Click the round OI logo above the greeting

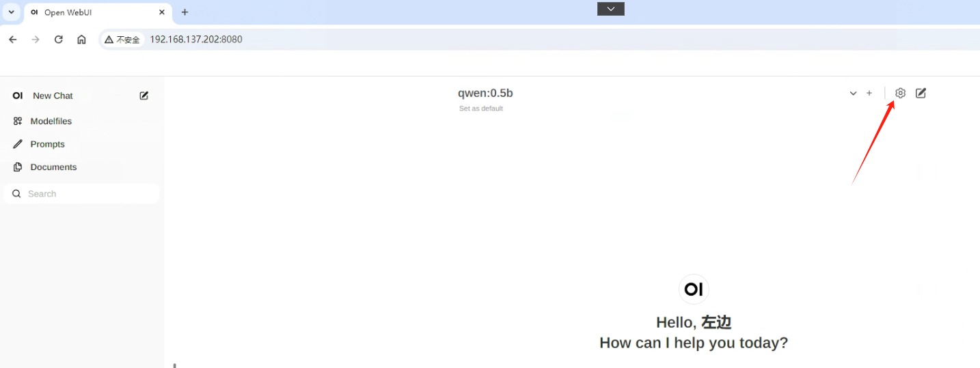694,289
